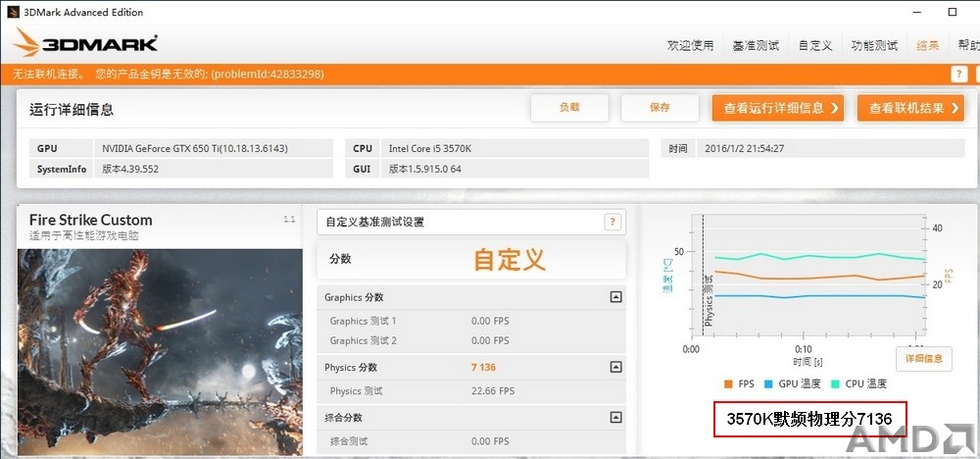The height and width of the screenshot is (459, 980).
Task: Click the 负载 button
Action: tap(569, 108)
